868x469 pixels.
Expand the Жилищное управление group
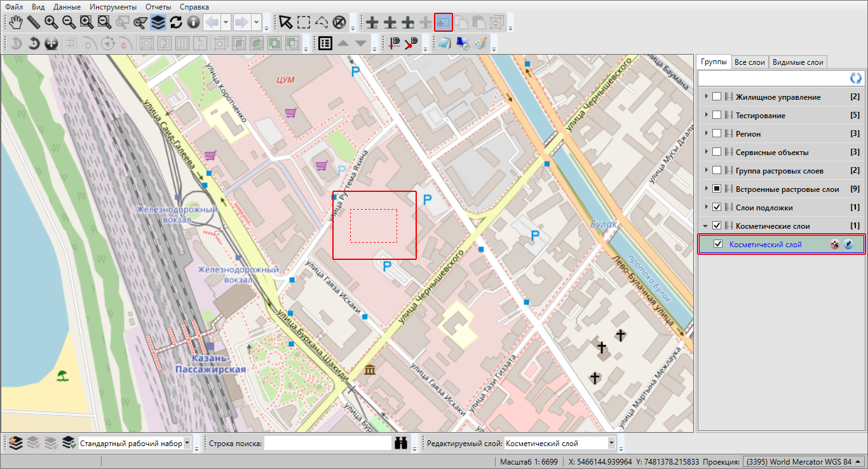tap(706, 97)
